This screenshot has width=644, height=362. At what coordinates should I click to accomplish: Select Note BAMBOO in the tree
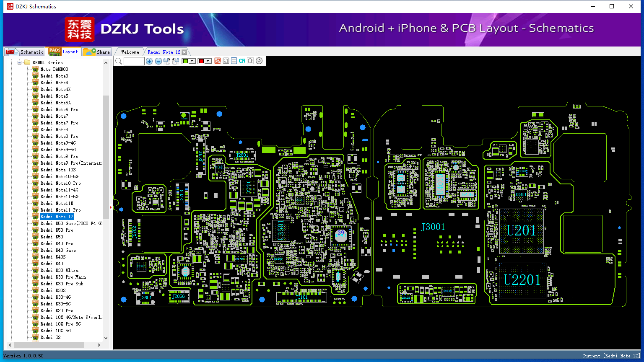[x=54, y=69]
